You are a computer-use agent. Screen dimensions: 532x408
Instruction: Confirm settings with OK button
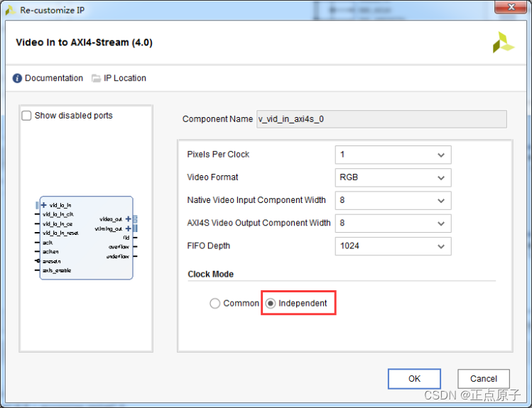click(414, 378)
